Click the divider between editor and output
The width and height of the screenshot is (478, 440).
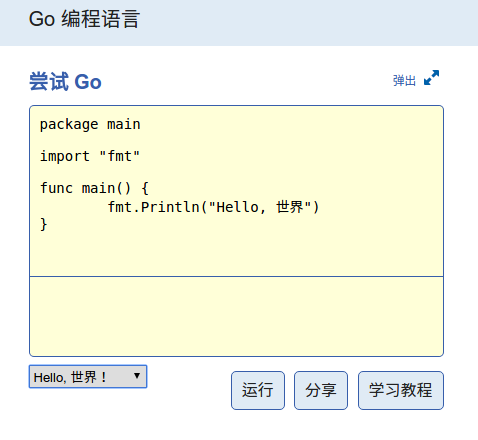point(236,276)
